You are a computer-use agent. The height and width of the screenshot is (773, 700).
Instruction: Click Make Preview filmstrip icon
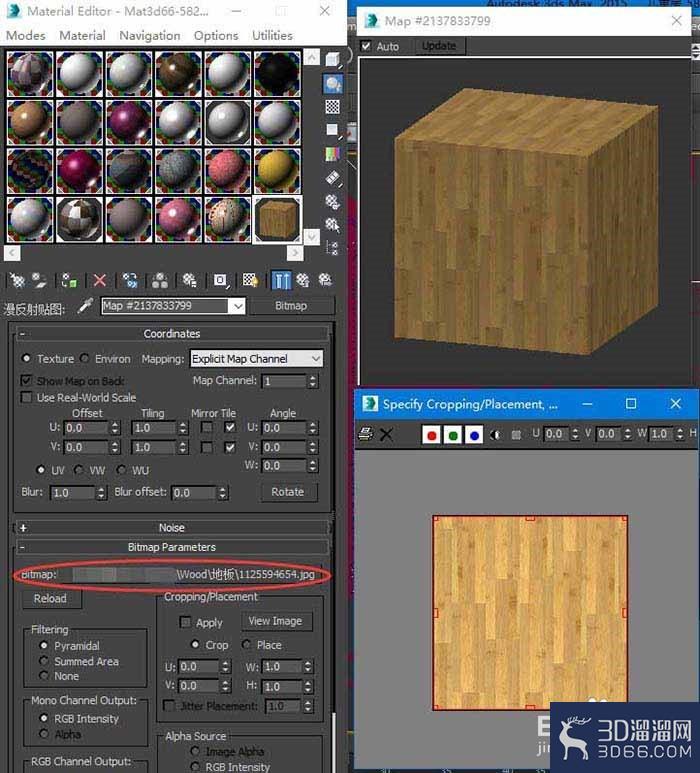click(333, 178)
